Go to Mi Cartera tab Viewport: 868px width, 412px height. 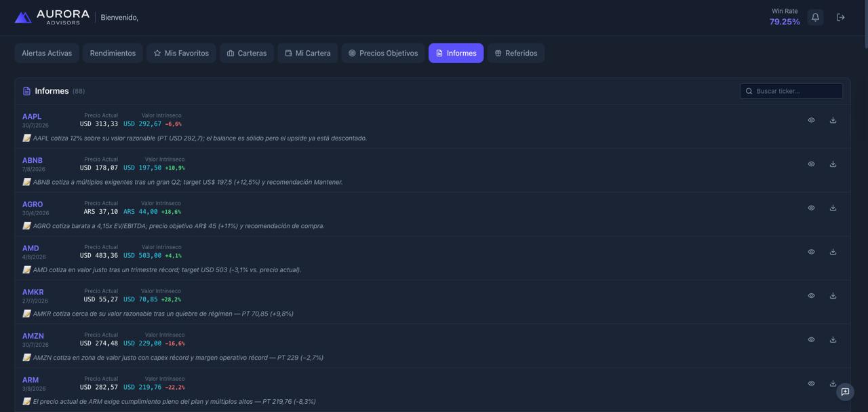click(307, 53)
